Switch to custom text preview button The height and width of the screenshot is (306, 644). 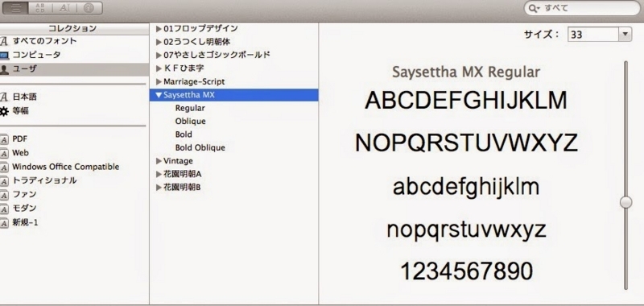[x=64, y=8]
